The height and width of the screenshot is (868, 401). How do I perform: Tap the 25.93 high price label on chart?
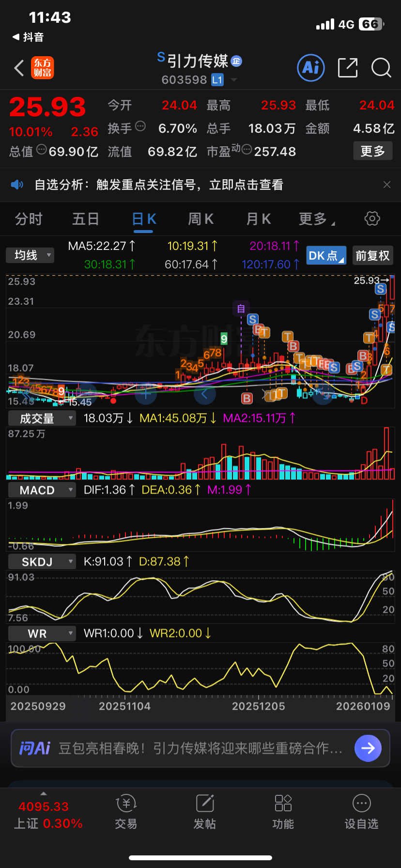[367, 280]
